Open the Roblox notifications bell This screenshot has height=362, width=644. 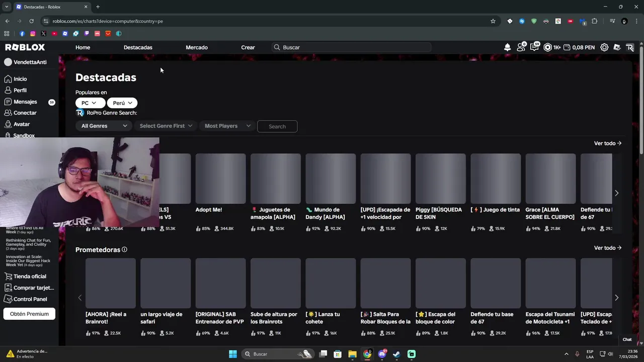(507, 47)
